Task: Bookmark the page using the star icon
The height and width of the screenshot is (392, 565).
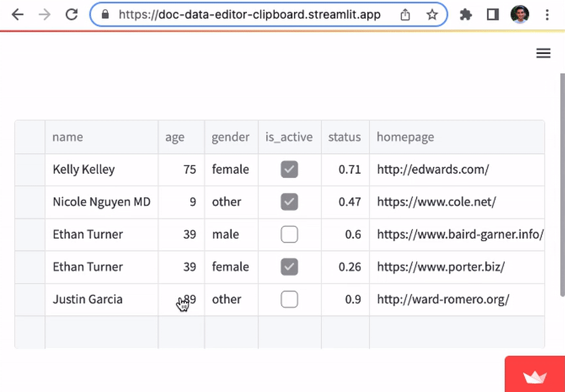Action: coord(432,14)
